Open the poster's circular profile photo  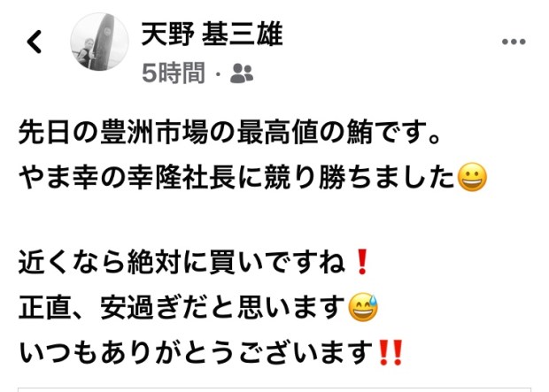99,42
